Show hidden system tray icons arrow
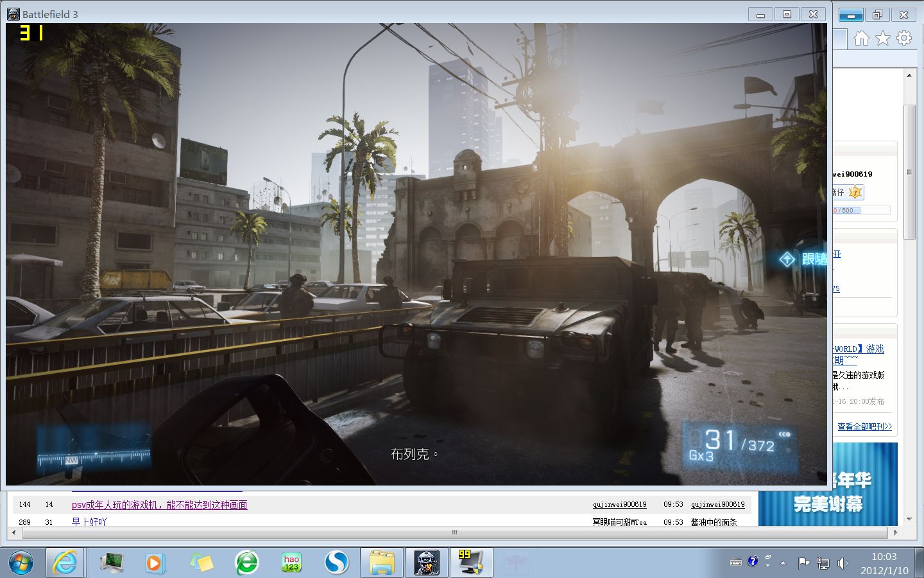 [x=783, y=563]
